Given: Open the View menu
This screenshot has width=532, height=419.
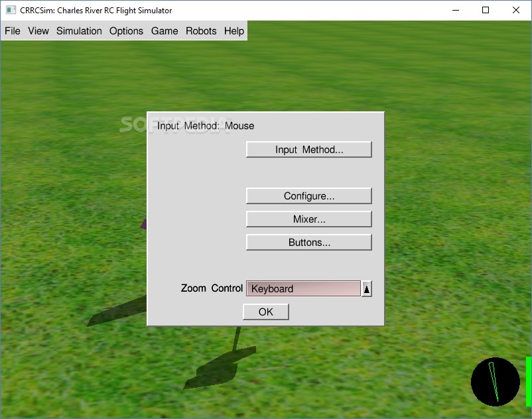Looking at the screenshot, I should click(38, 31).
